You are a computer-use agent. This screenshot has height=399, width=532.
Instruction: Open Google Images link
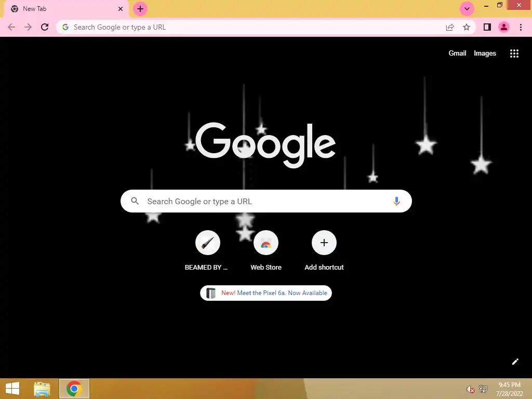(x=485, y=54)
